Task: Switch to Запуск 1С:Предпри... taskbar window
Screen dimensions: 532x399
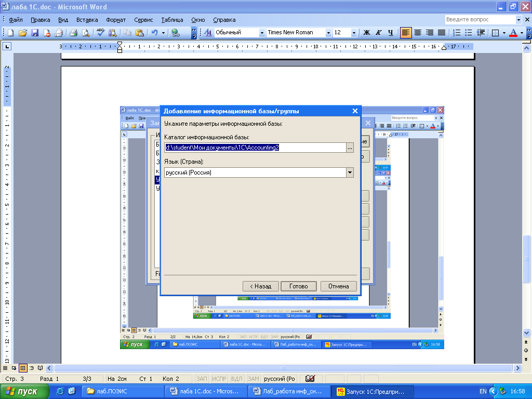Action: [373, 391]
